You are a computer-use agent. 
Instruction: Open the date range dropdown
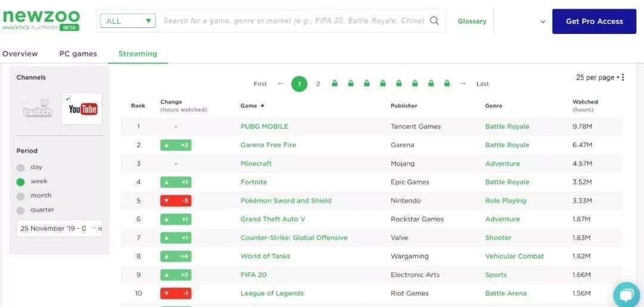(60, 228)
